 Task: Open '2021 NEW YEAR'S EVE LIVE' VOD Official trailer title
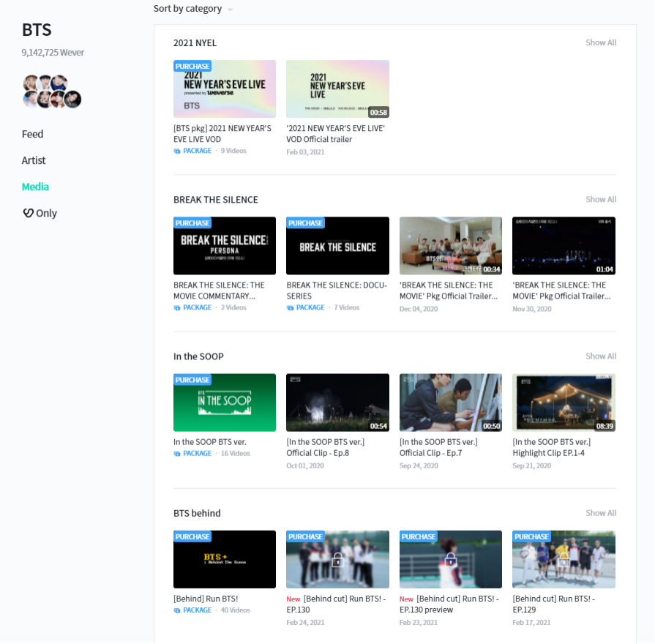pyautogui.click(x=335, y=133)
